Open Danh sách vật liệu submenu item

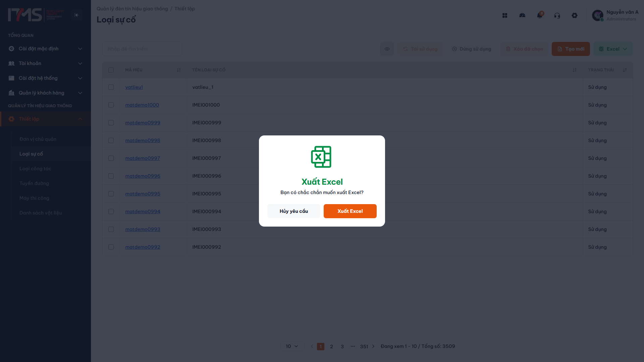click(x=41, y=213)
